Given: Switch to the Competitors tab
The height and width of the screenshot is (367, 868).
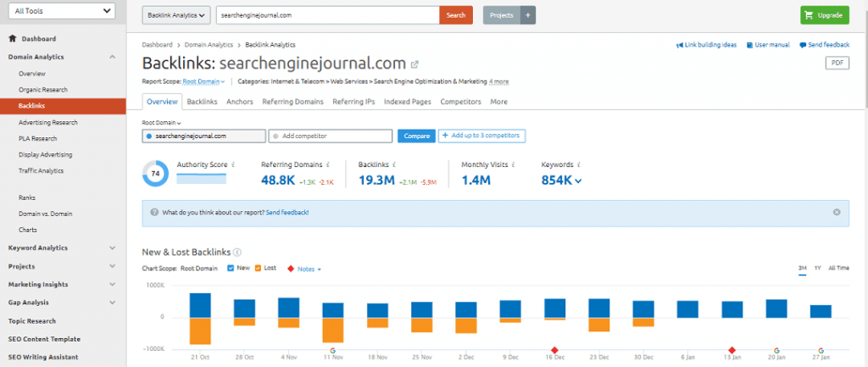Looking at the screenshot, I should click(x=460, y=102).
